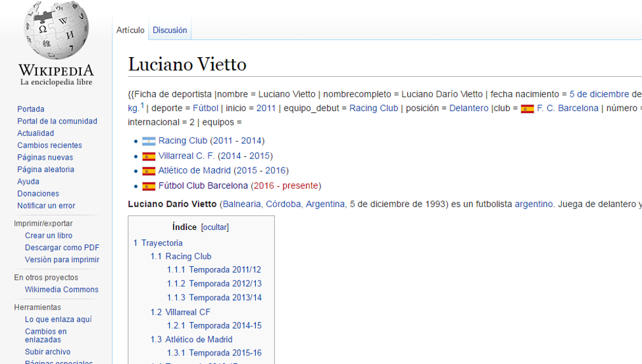Jump to 1.1.3 Temporada 2013/14
This screenshot has height=364, width=642.
click(214, 298)
